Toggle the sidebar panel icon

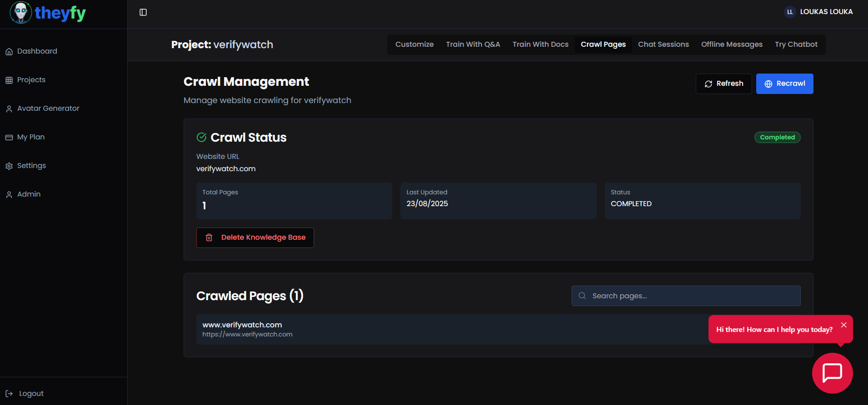coord(143,12)
